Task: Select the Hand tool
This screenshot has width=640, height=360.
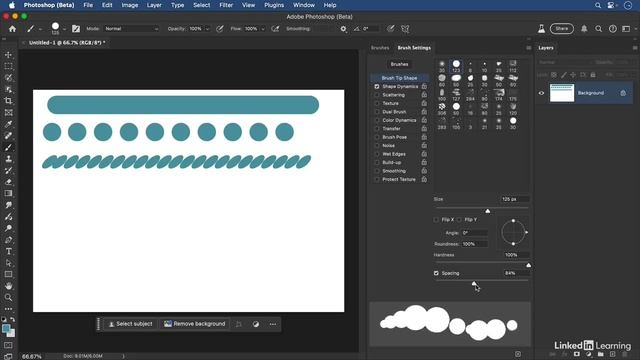Action: 9,286
